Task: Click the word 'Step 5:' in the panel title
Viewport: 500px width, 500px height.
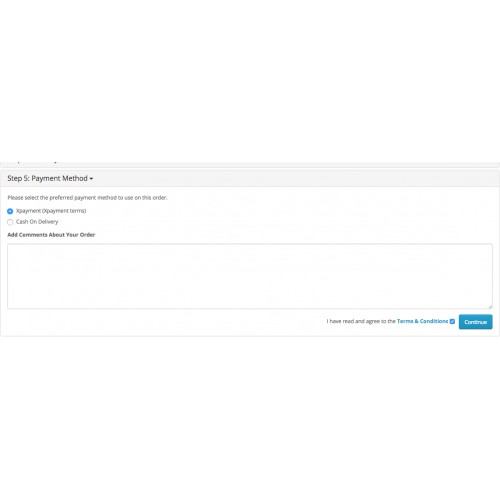Action: tap(18, 178)
